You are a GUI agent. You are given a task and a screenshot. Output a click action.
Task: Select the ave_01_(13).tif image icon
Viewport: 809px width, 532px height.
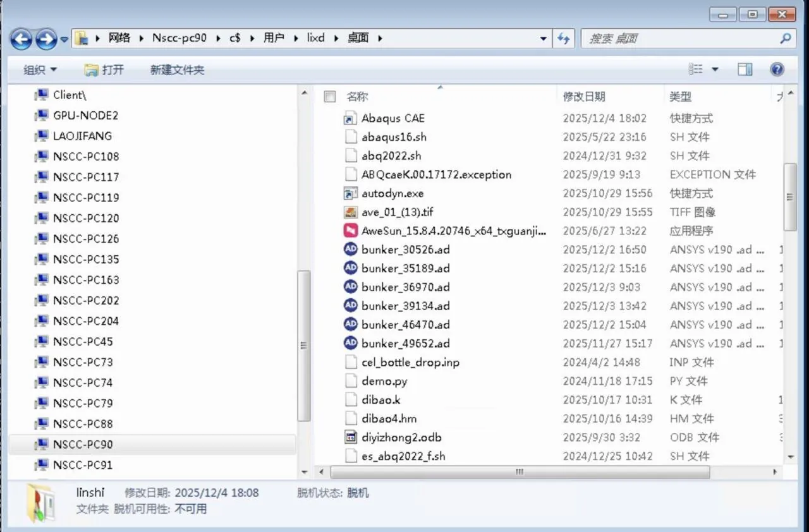(350, 212)
